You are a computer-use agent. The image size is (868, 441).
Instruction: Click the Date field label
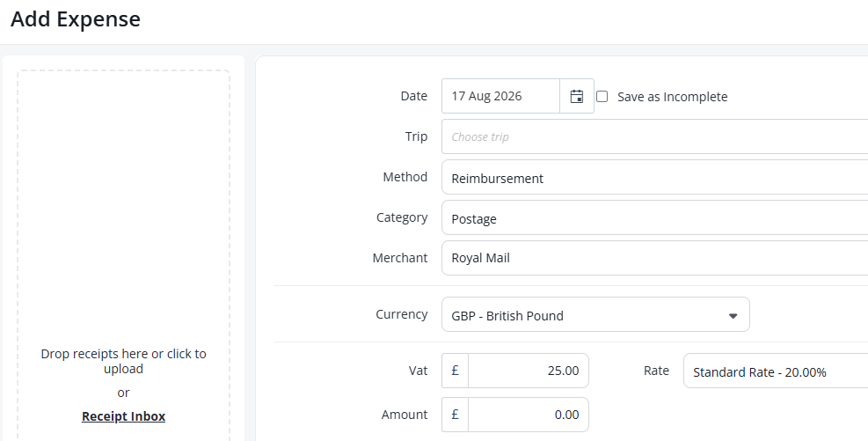[413, 96]
